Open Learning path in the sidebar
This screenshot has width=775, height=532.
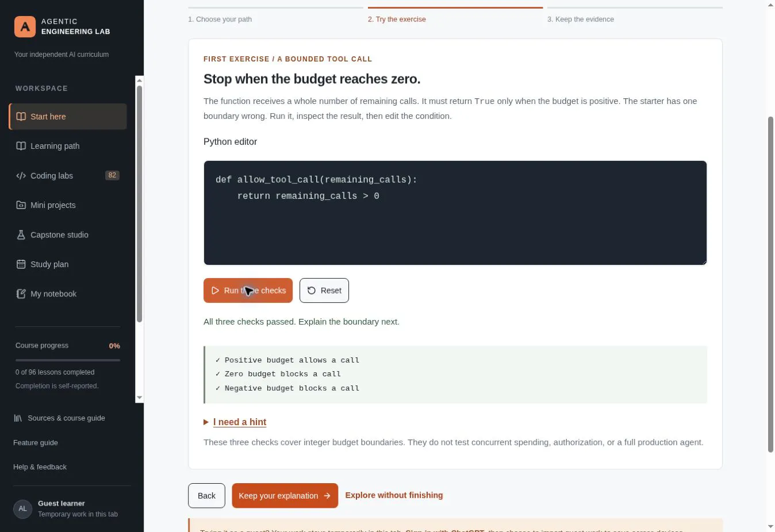click(x=68, y=146)
